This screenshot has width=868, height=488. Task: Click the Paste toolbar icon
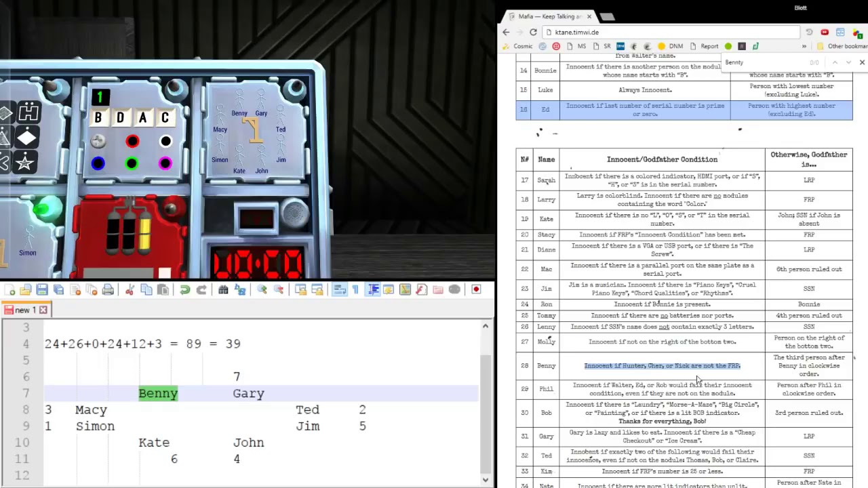[x=163, y=290]
